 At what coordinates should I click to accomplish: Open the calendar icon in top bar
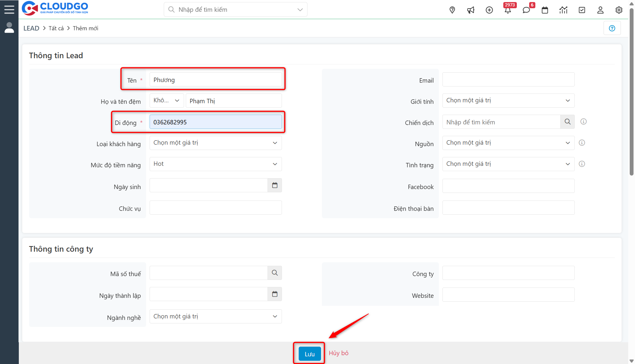click(x=545, y=10)
